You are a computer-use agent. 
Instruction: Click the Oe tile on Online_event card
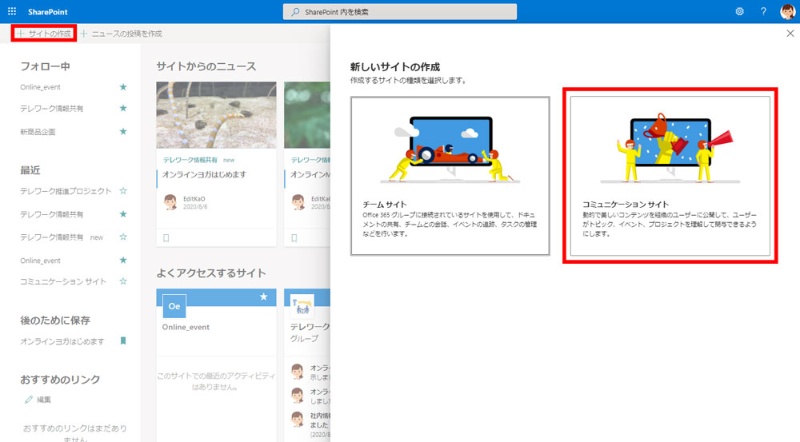tap(174, 306)
